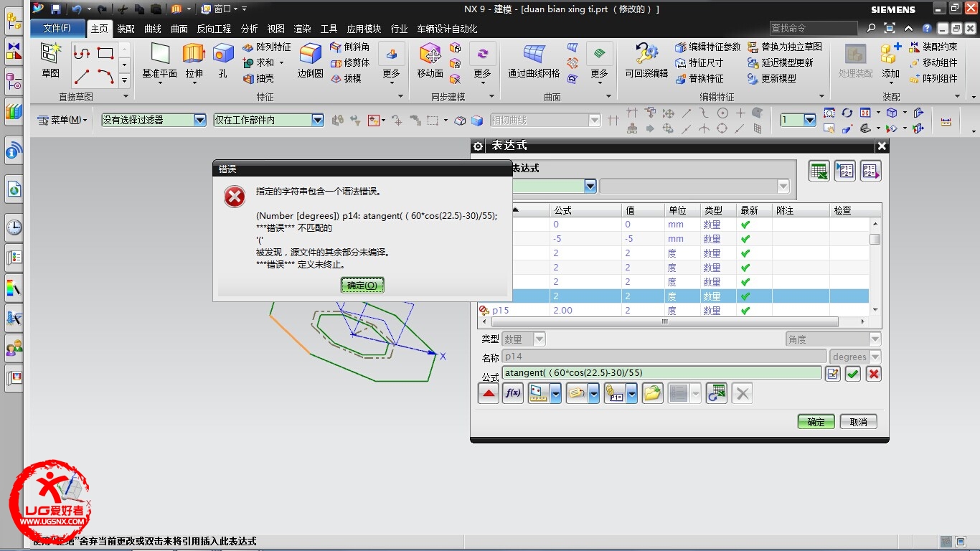Select 阵列组件 pattern component
The height and width of the screenshot is (551, 980).
pyautogui.click(x=933, y=78)
